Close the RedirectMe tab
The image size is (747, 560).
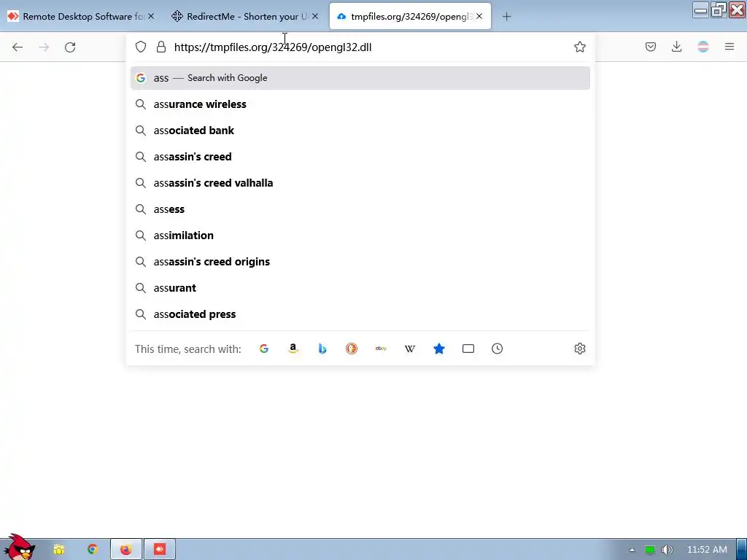click(315, 16)
